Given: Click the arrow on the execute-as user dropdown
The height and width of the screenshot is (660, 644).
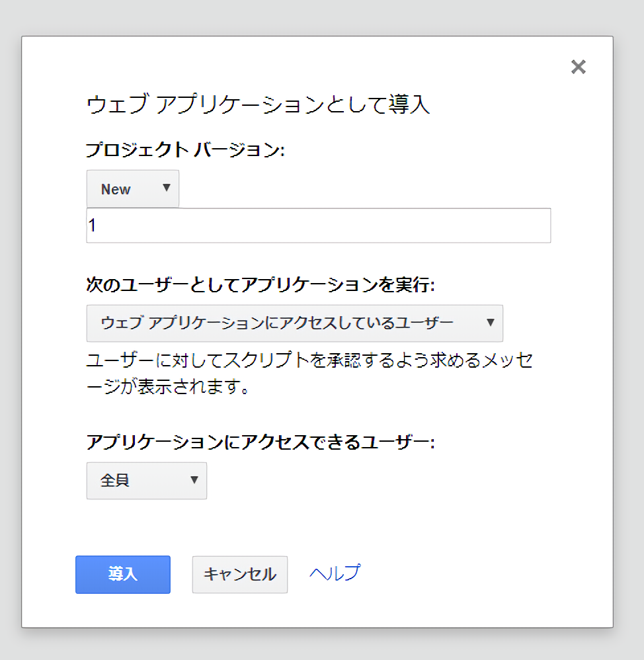Looking at the screenshot, I should click(x=490, y=323).
